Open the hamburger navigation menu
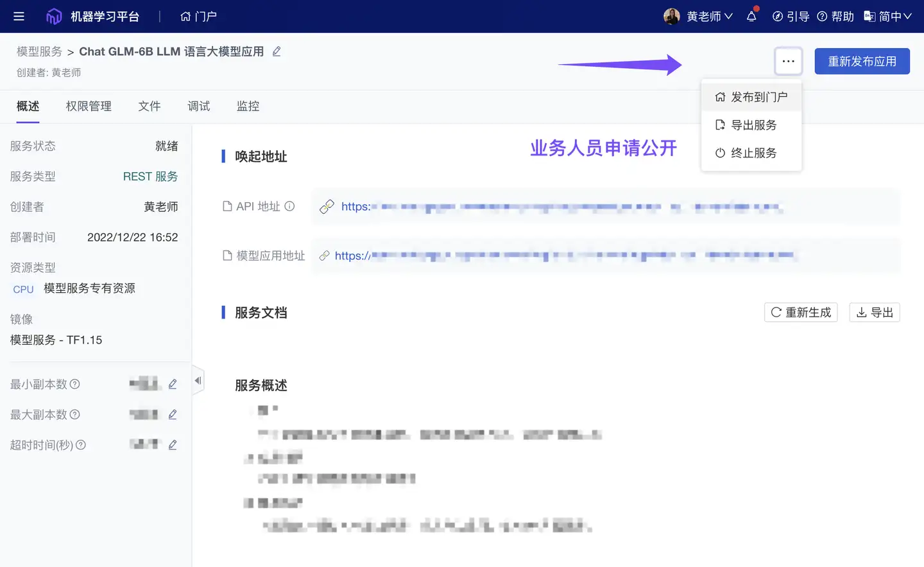This screenshot has height=567, width=924. (x=19, y=16)
